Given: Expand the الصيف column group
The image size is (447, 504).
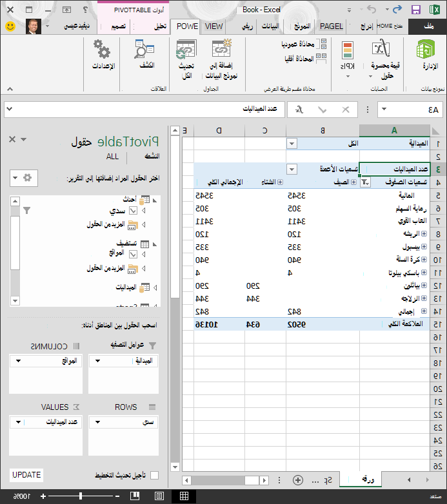Looking at the screenshot, I should point(353,182).
